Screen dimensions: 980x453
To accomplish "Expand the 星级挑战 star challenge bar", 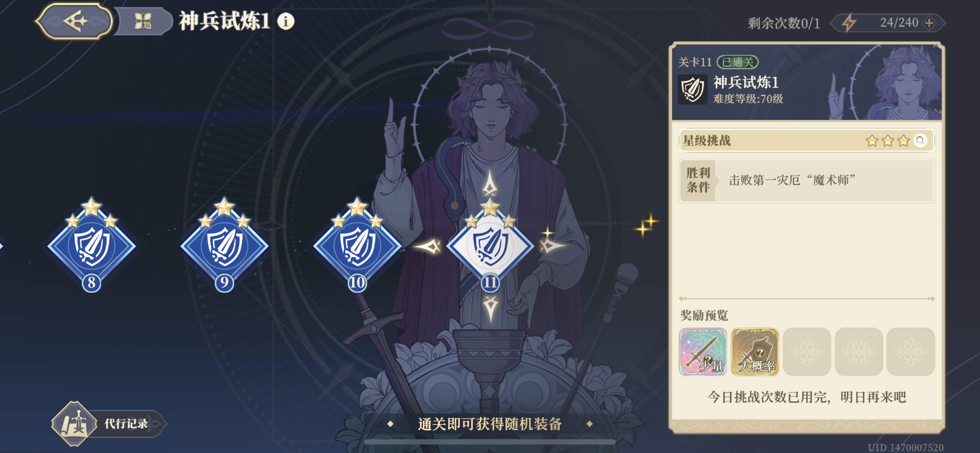I will pyautogui.click(x=806, y=141).
